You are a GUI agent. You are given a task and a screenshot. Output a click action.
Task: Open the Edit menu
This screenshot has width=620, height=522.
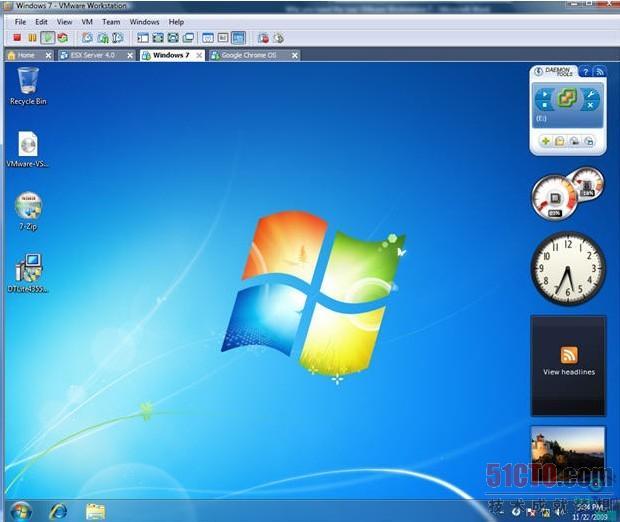click(x=41, y=22)
